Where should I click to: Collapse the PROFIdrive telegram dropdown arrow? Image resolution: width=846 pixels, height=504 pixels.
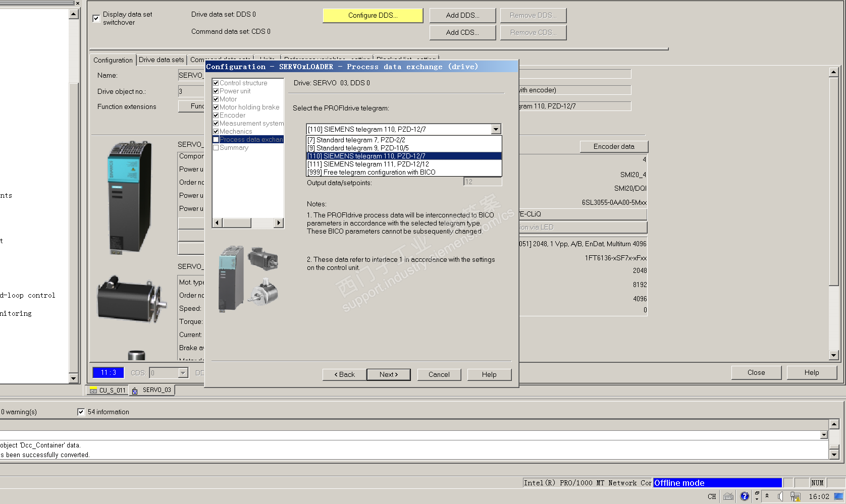click(496, 129)
